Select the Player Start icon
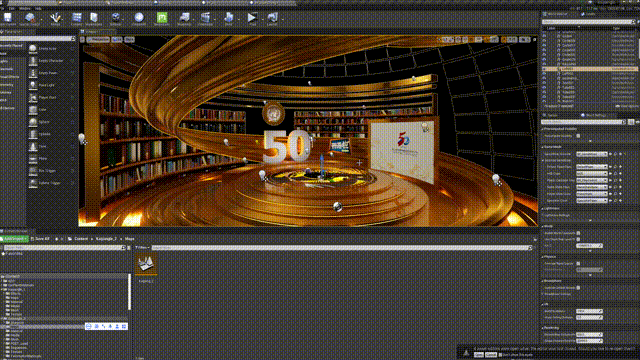Image resolution: width=640 pixels, height=360 pixels. 33,98
